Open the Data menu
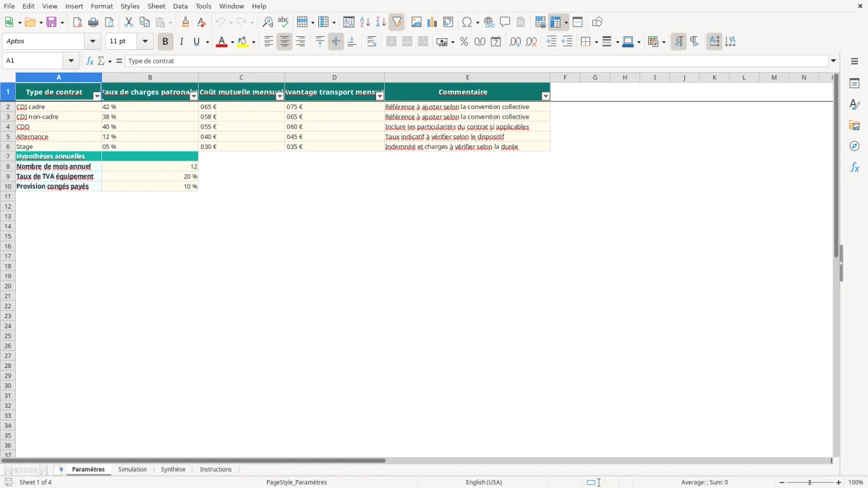 [x=180, y=6]
